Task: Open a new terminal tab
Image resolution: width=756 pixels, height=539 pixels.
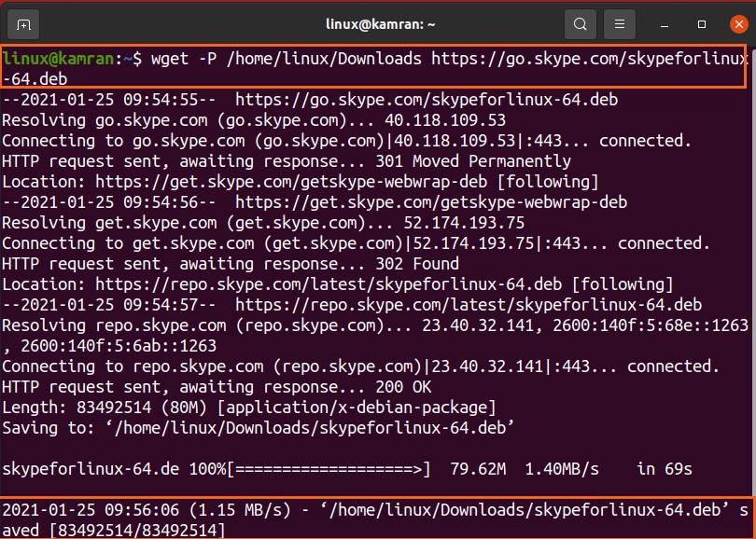Action: click(23, 23)
